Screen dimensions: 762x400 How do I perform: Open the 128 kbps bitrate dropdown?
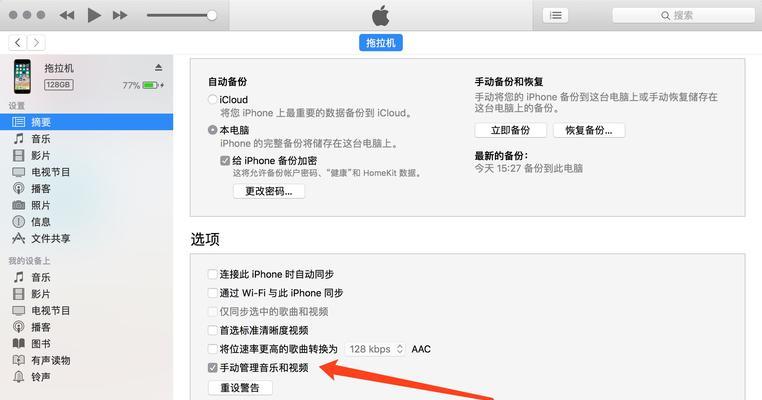coord(375,349)
